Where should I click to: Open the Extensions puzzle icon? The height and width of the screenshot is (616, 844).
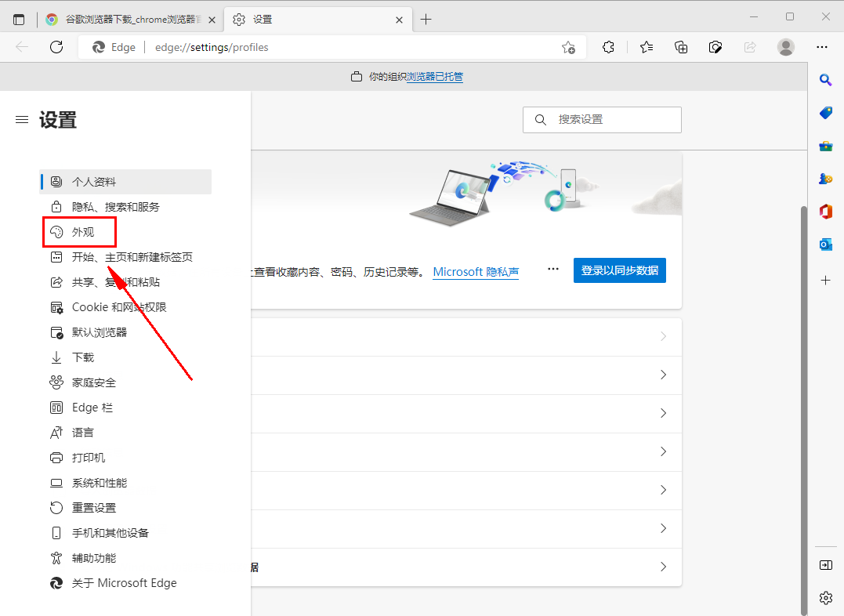[x=608, y=47]
